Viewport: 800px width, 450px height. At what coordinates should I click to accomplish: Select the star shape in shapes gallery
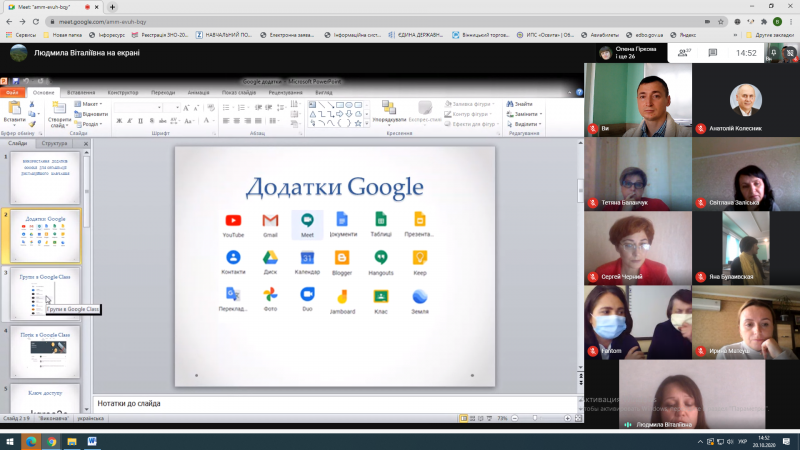(358, 123)
